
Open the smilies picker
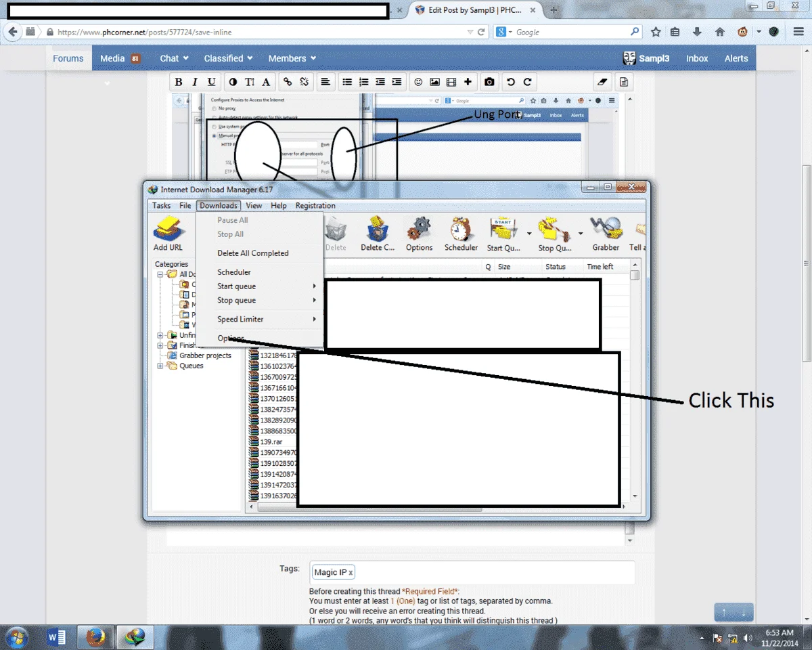click(x=418, y=82)
